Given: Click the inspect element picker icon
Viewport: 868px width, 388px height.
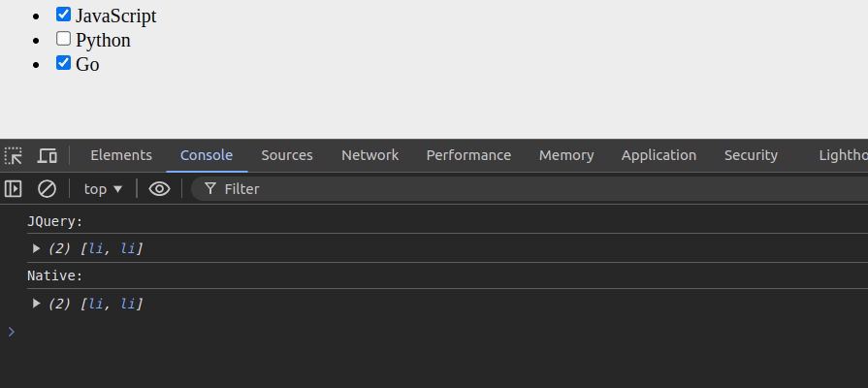Looking at the screenshot, I should (14, 155).
